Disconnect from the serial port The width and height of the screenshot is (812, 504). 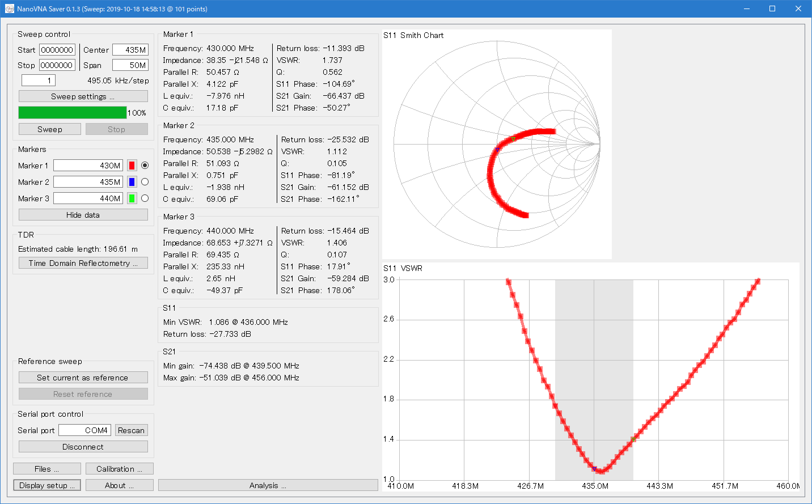[x=83, y=447]
